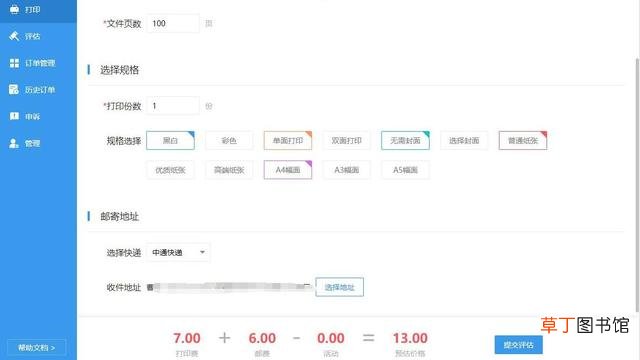Select the 彩色 print option
The height and width of the screenshot is (360, 640).
tap(229, 140)
